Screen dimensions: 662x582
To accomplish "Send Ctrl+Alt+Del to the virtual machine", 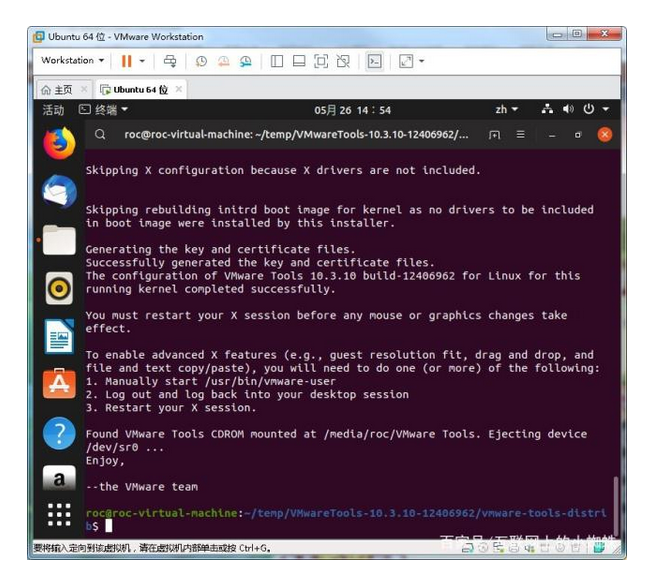I will tap(170, 61).
